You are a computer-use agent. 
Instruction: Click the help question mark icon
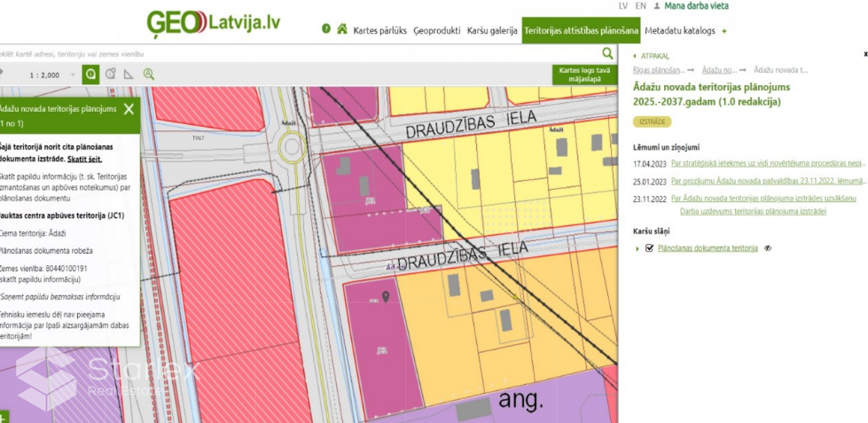(x=326, y=29)
